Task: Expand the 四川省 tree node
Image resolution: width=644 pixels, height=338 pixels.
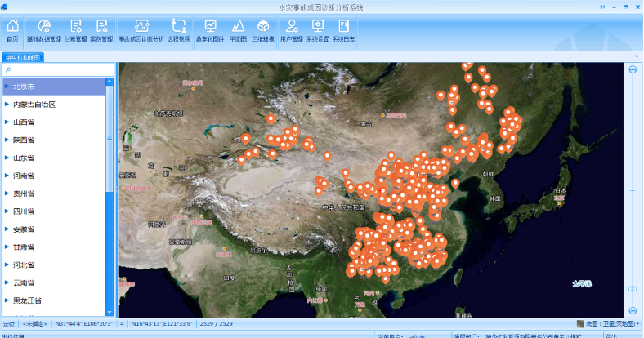Action: (x=7, y=211)
